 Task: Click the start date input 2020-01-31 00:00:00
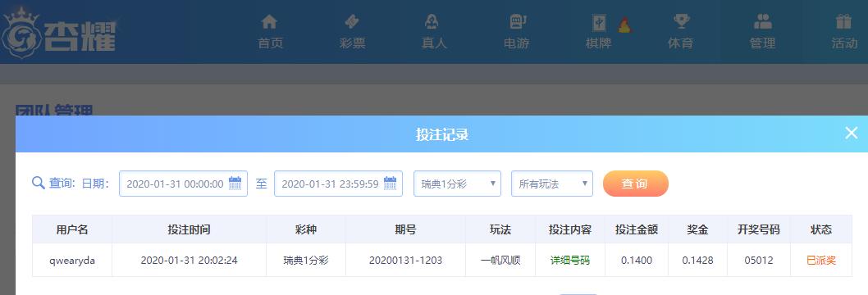pyautogui.click(x=183, y=184)
